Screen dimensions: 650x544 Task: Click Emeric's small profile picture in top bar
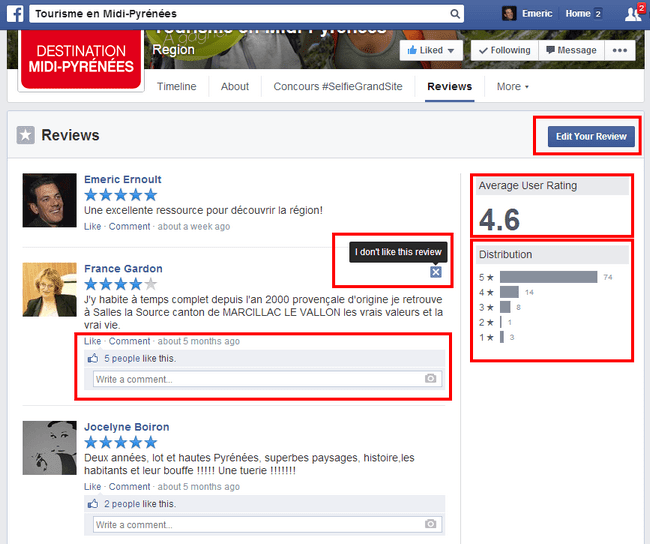(x=509, y=14)
